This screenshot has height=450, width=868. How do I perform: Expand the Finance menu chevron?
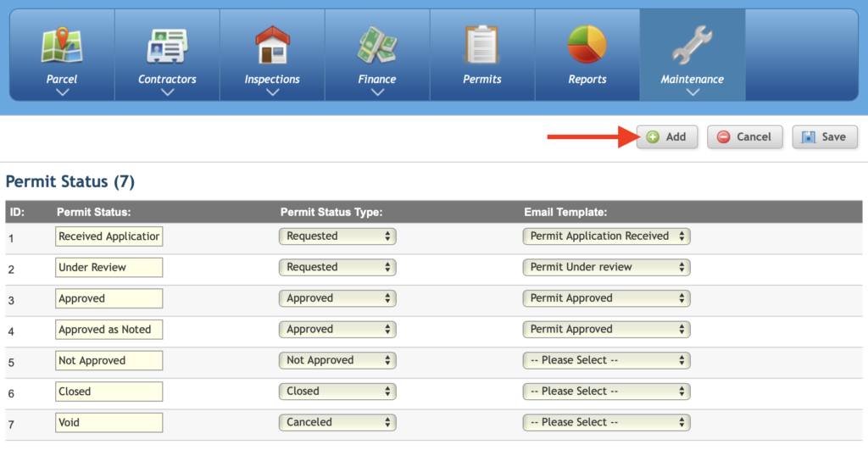point(377,92)
